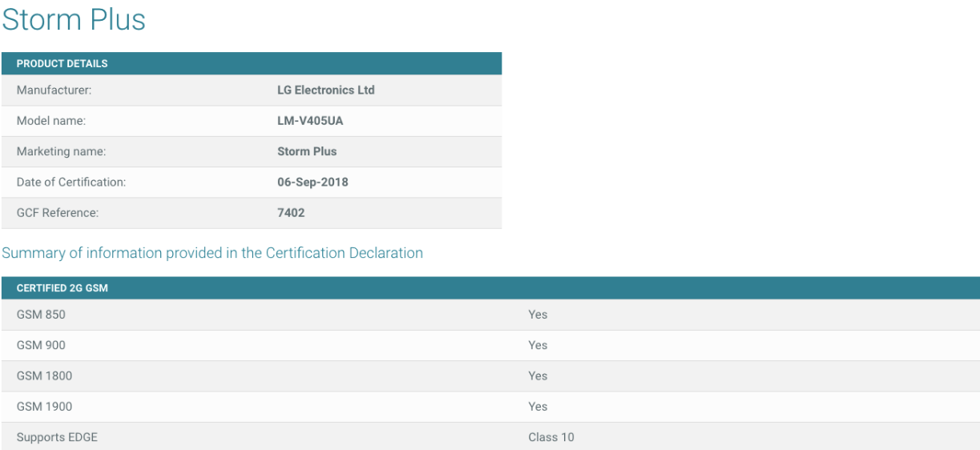The height and width of the screenshot is (450, 980).
Task: Click the PRODUCT DETAILS table header
Action: point(62,64)
